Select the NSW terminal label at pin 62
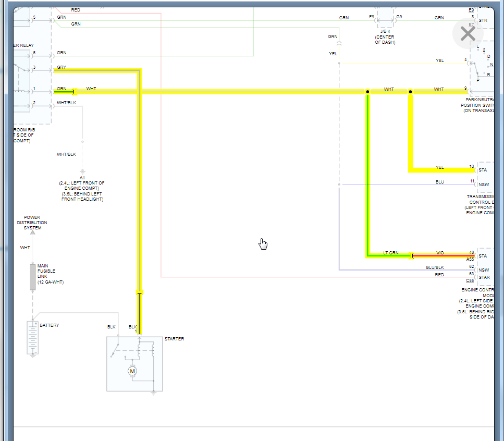504x441 pixels. tap(484, 270)
